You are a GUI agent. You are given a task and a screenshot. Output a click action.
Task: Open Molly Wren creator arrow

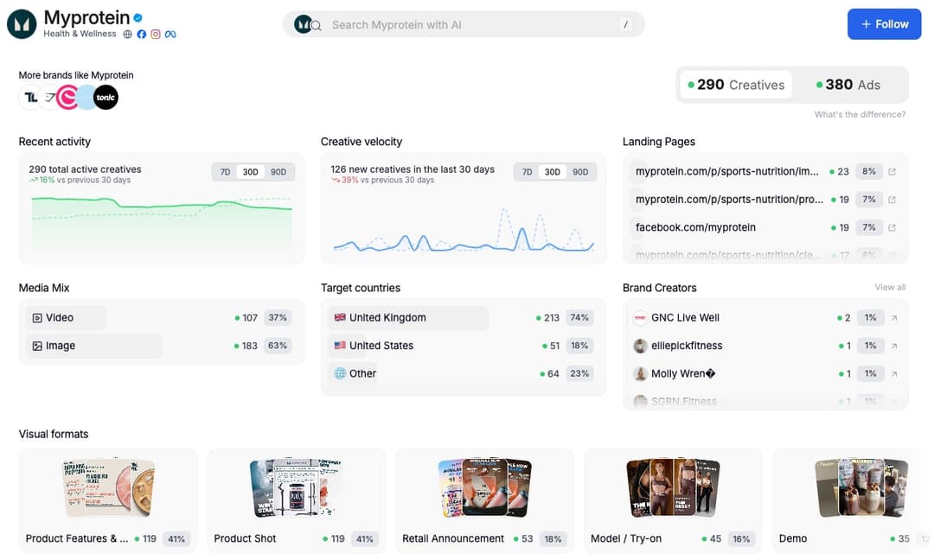click(x=894, y=373)
